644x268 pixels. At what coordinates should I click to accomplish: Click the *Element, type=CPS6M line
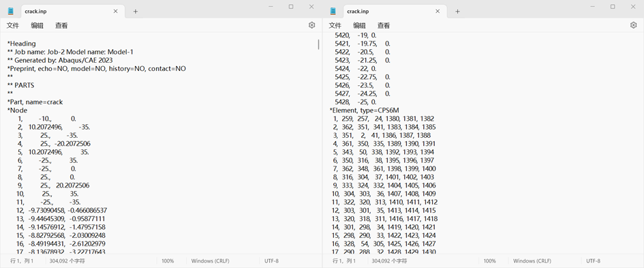click(365, 110)
